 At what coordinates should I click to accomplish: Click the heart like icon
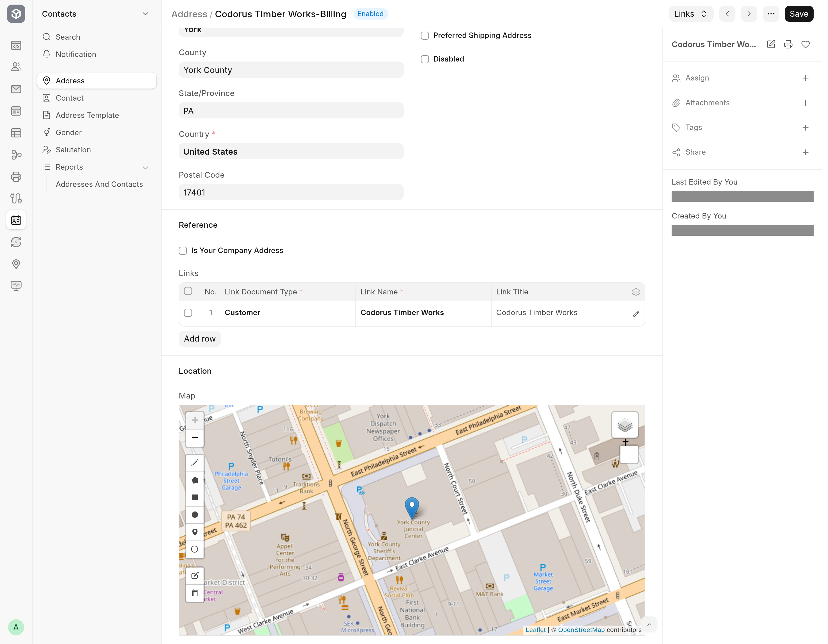pyautogui.click(x=806, y=44)
